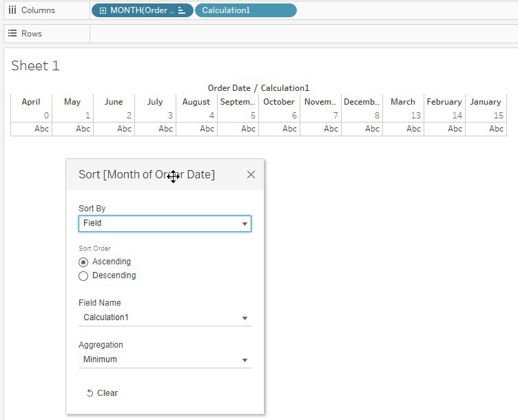Viewport: 518px width, 420px height.
Task: Click the Sort [Month of Order Date] dialog title
Action: point(147,174)
